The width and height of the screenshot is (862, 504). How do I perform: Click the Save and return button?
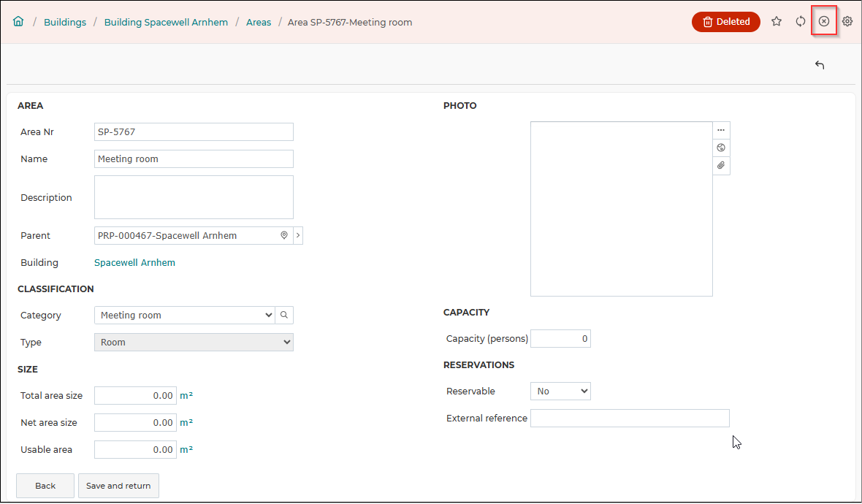(119, 485)
